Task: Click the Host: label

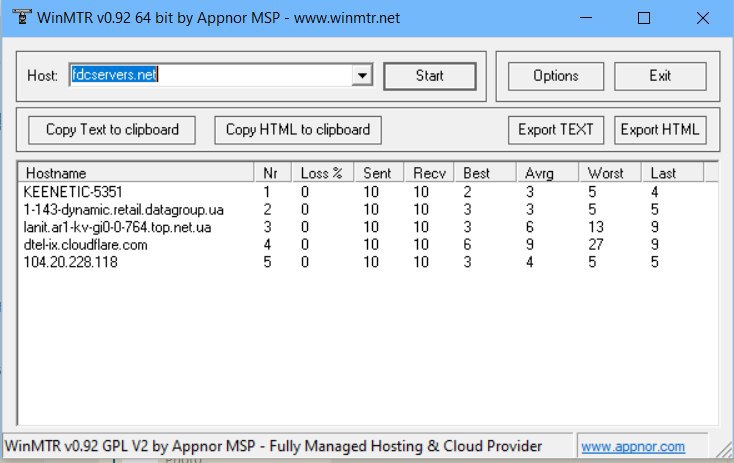Action: (42, 76)
